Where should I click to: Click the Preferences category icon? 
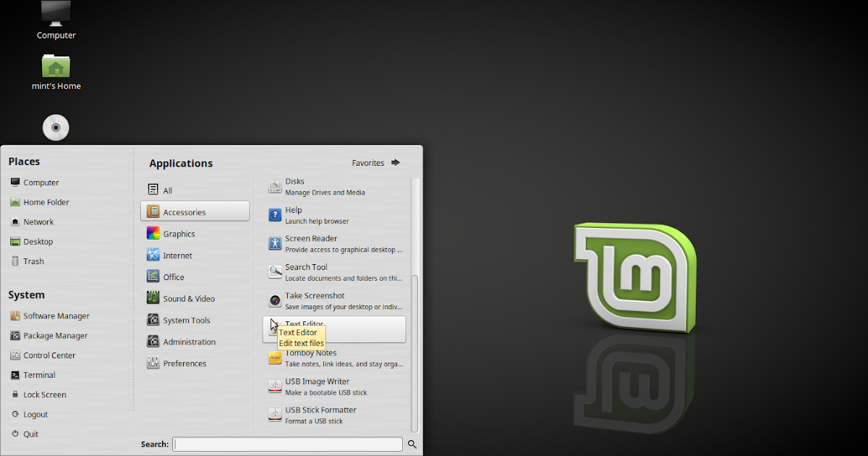(x=153, y=363)
